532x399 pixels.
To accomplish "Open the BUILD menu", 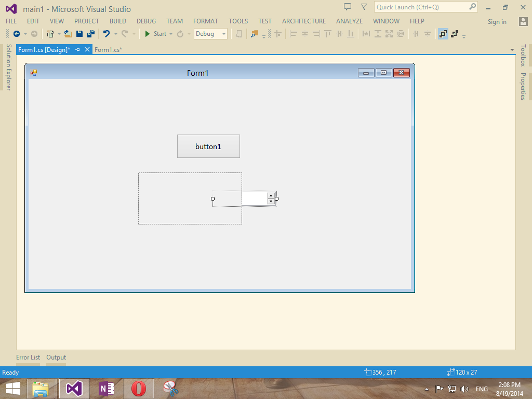I will coord(118,21).
